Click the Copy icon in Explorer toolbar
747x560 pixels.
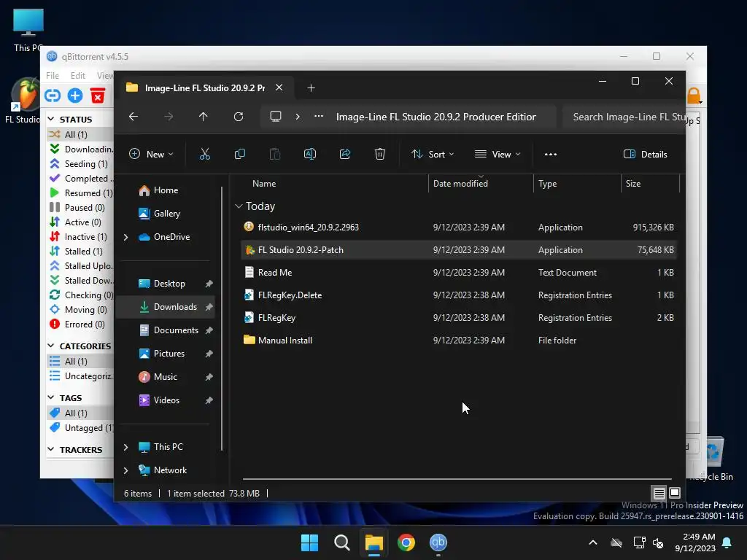click(x=239, y=155)
